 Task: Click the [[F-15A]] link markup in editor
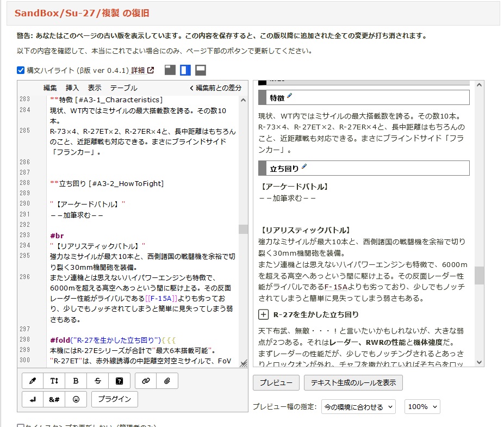point(161,299)
